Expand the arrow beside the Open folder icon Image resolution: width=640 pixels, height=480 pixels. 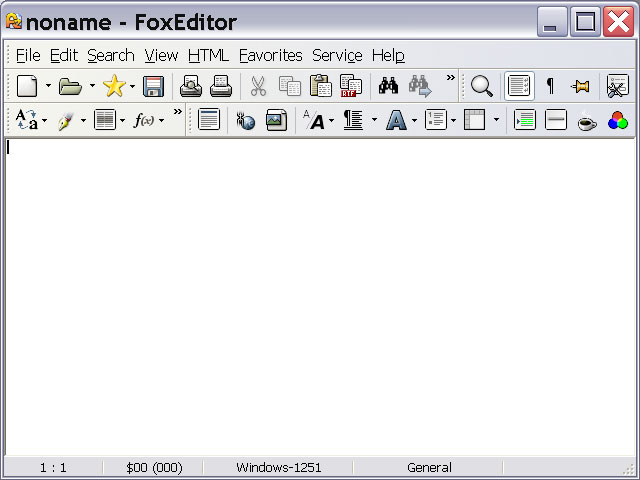(x=92, y=86)
